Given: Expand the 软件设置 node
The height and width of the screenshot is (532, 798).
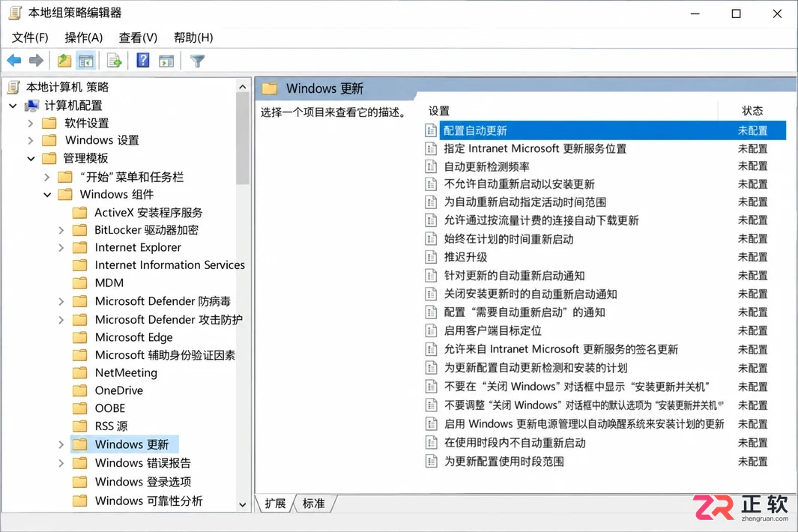Looking at the screenshot, I should tap(31, 123).
